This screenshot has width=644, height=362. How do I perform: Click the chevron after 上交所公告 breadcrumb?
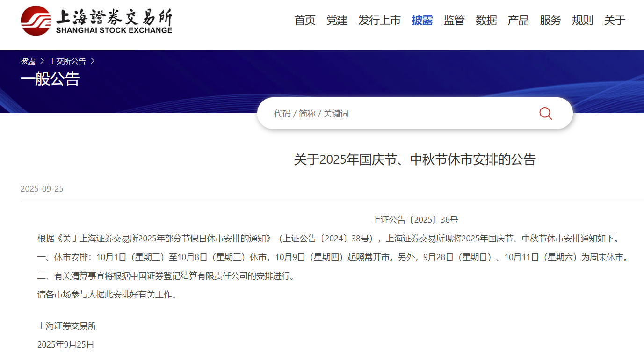93,61
